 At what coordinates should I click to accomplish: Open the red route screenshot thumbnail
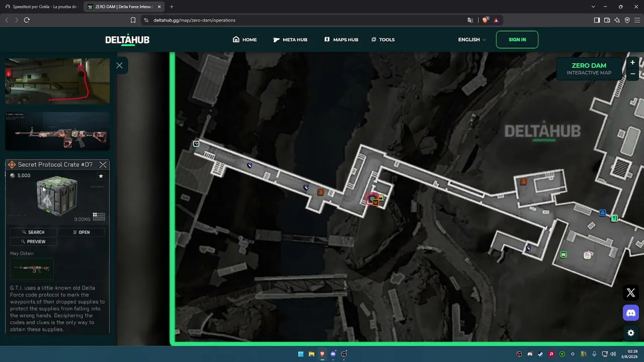pos(57,81)
